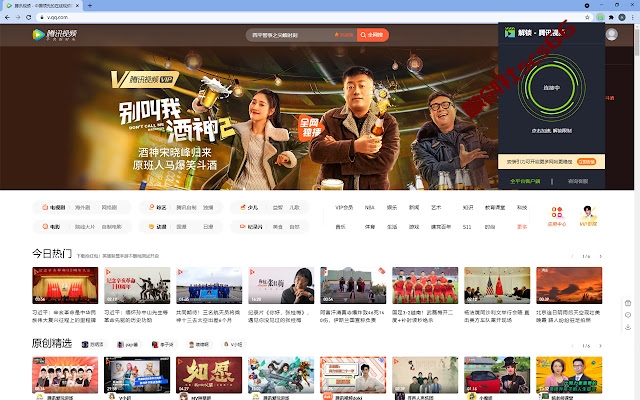Open the Chrome three-dot menu
This screenshot has width=640, height=400.
coord(633,17)
